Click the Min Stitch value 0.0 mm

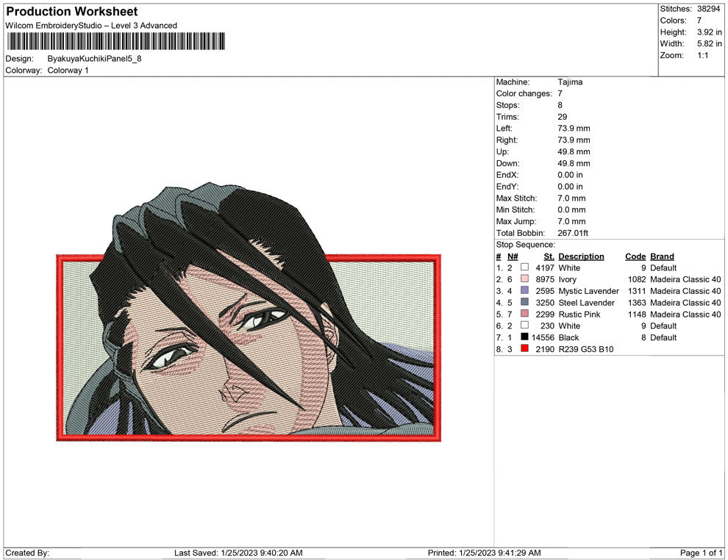(571, 209)
